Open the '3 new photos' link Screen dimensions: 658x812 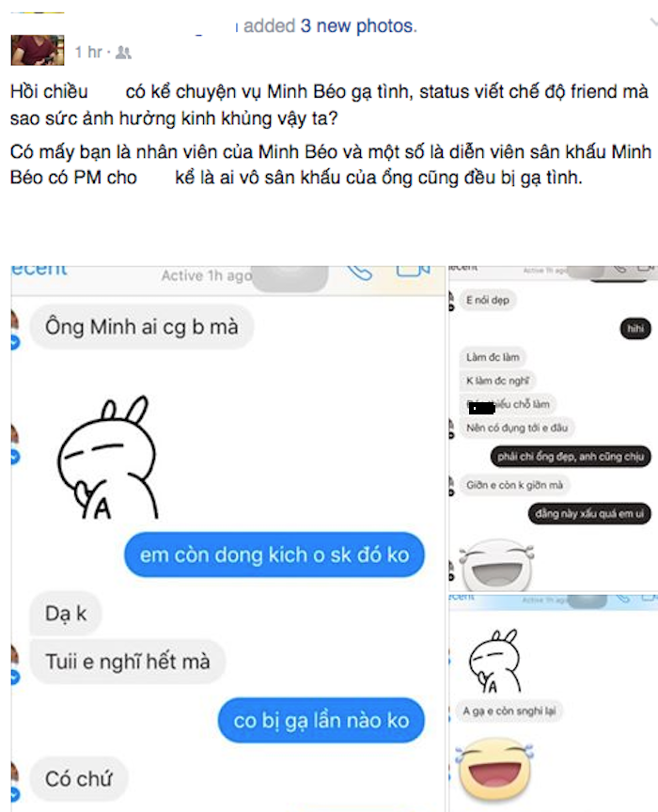358,25
